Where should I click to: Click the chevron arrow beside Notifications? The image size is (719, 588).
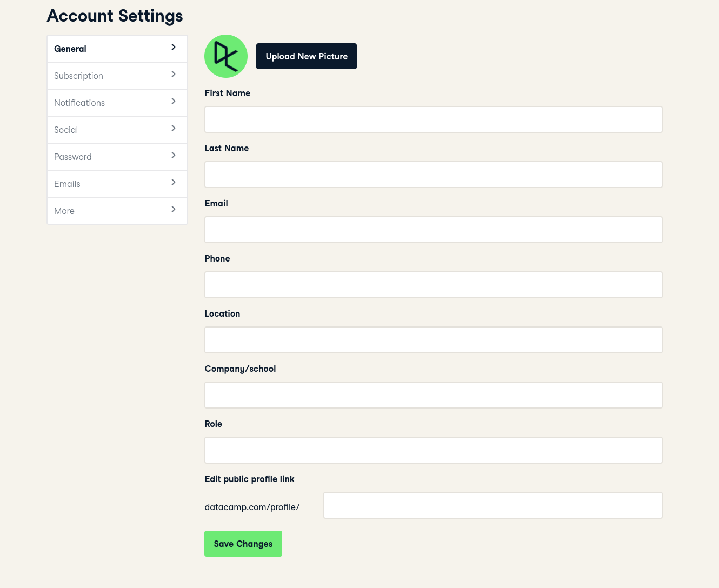coord(174,102)
